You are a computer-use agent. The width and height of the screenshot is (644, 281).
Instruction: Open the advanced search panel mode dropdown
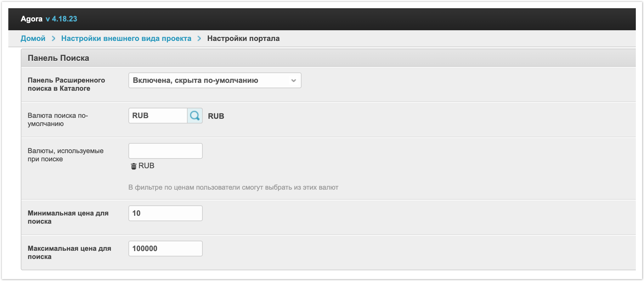point(215,80)
